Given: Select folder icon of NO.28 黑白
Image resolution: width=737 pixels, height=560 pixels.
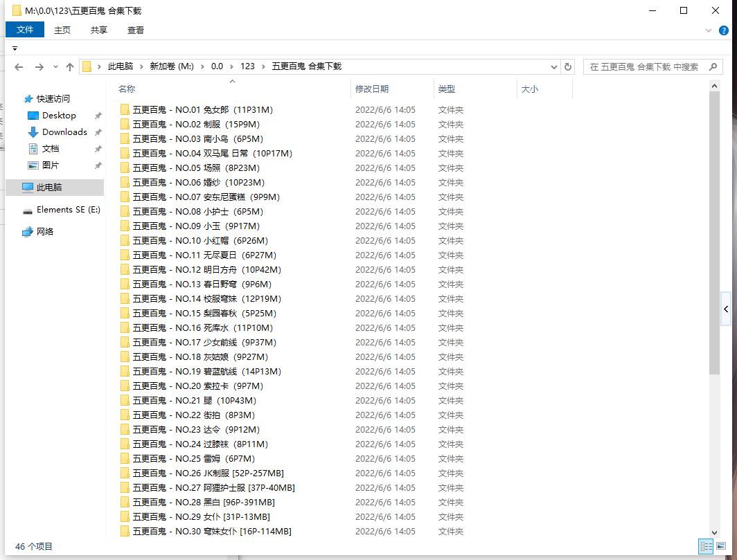Looking at the screenshot, I should [x=125, y=503].
